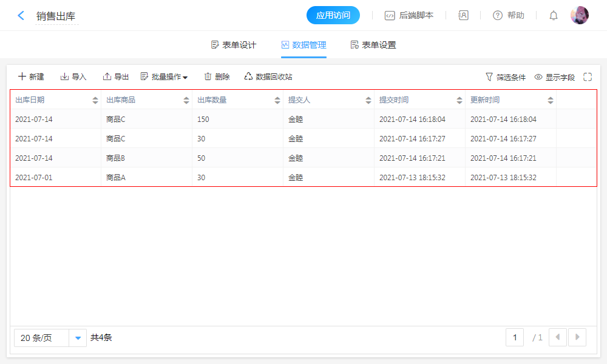This screenshot has width=607, height=364.
Task: Toggle fullscreen table view icon
Action: tap(588, 77)
